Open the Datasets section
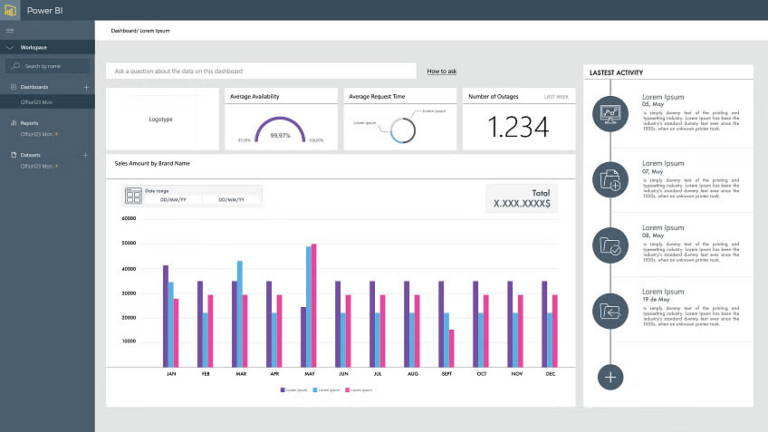768x432 pixels. point(30,155)
